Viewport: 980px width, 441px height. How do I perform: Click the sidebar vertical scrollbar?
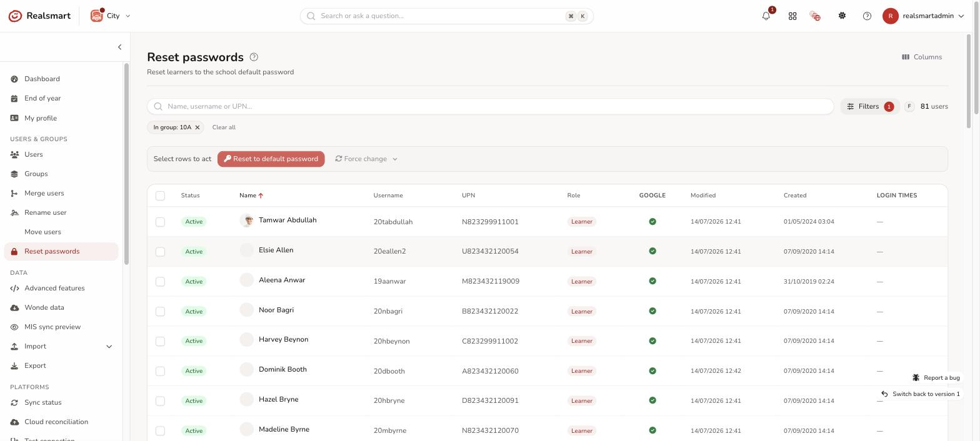coord(126,164)
